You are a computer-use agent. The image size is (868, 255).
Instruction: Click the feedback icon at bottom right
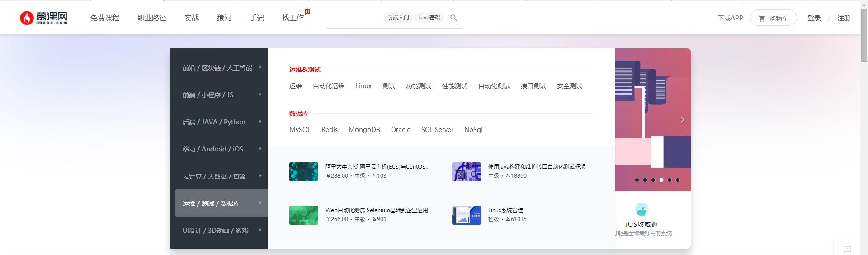pos(847,249)
